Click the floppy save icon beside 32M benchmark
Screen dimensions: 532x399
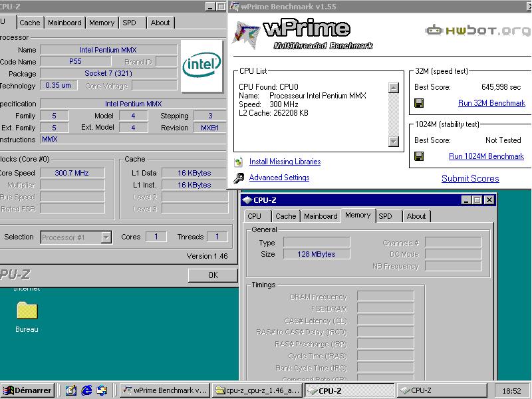coord(419,103)
